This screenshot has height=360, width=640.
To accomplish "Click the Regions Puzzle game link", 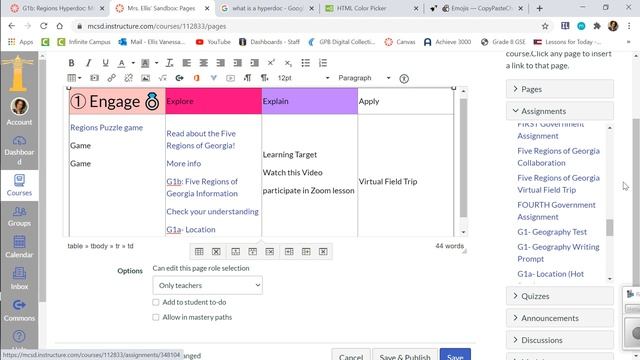I will point(107,127).
